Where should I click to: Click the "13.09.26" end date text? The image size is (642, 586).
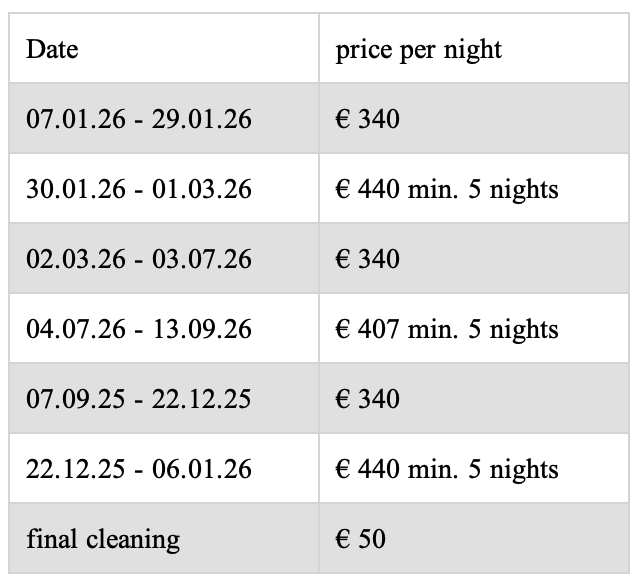pyautogui.click(x=202, y=329)
